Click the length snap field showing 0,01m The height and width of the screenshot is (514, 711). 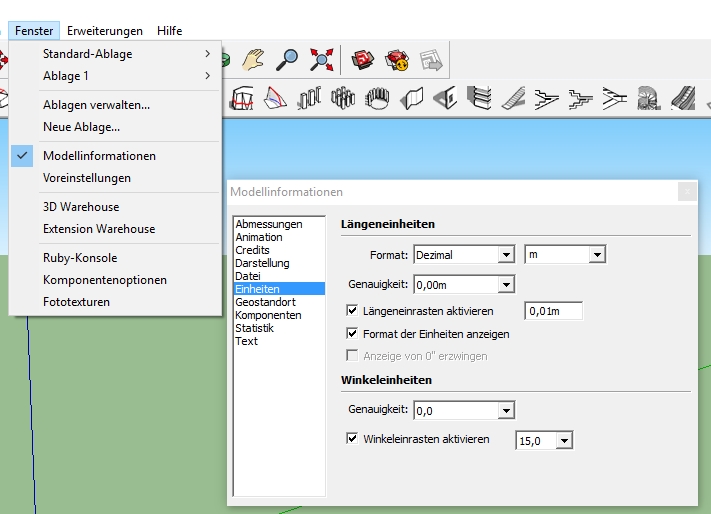tap(554, 311)
